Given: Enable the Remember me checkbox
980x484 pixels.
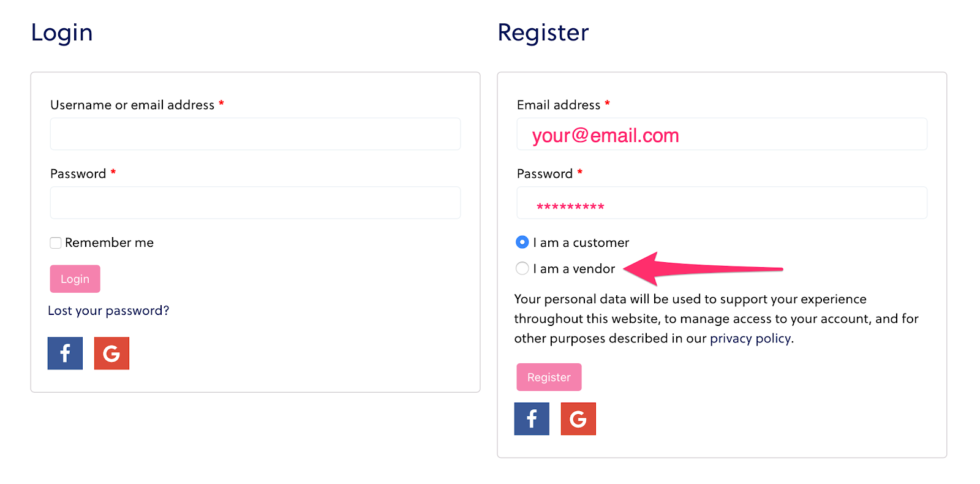Looking at the screenshot, I should coord(56,243).
